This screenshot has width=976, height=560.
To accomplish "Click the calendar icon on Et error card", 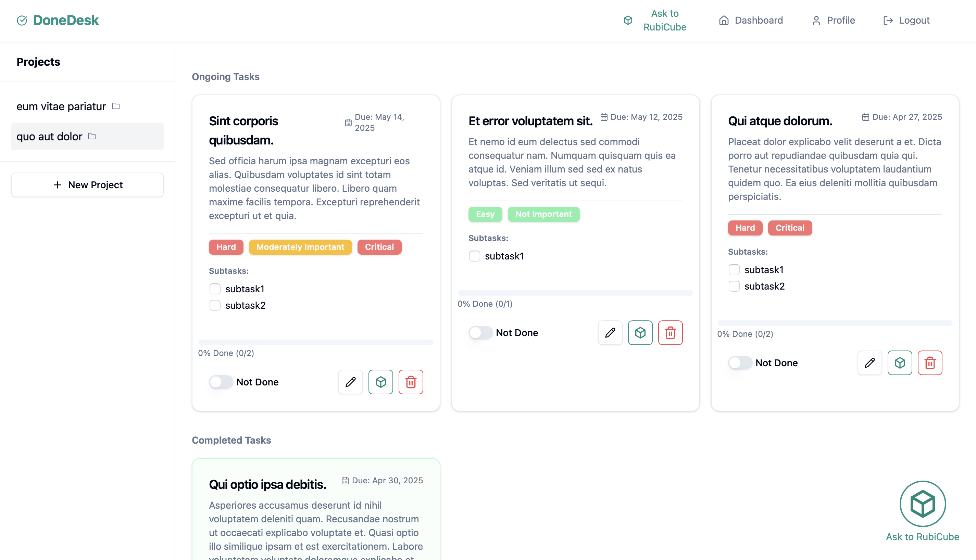I will [x=604, y=117].
